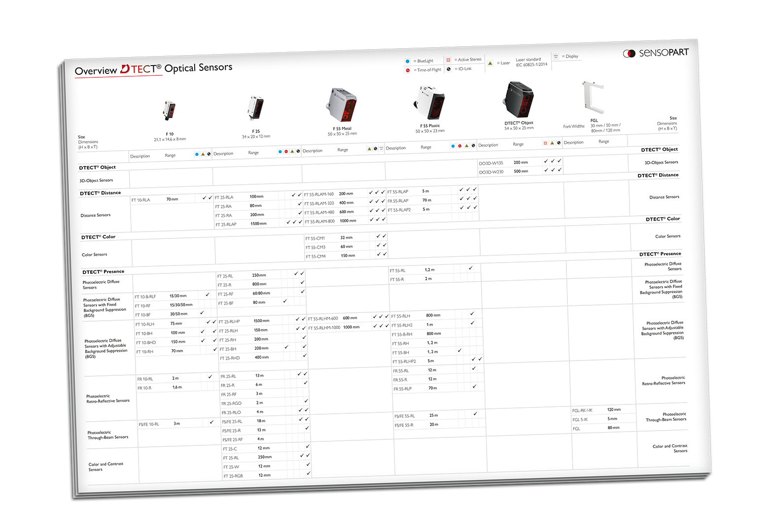Click the IO-Link legend icon
The width and height of the screenshot is (773, 532).
click(449, 69)
